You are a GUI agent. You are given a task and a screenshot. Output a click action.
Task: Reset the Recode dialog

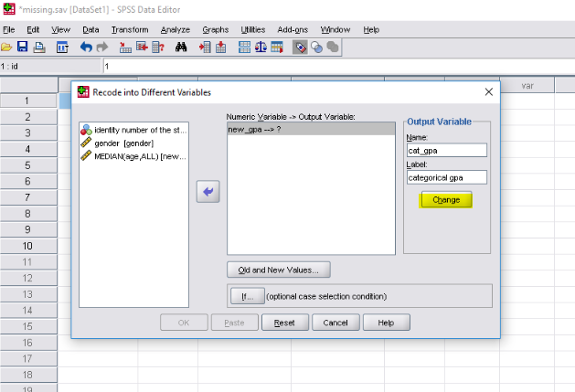tap(284, 323)
